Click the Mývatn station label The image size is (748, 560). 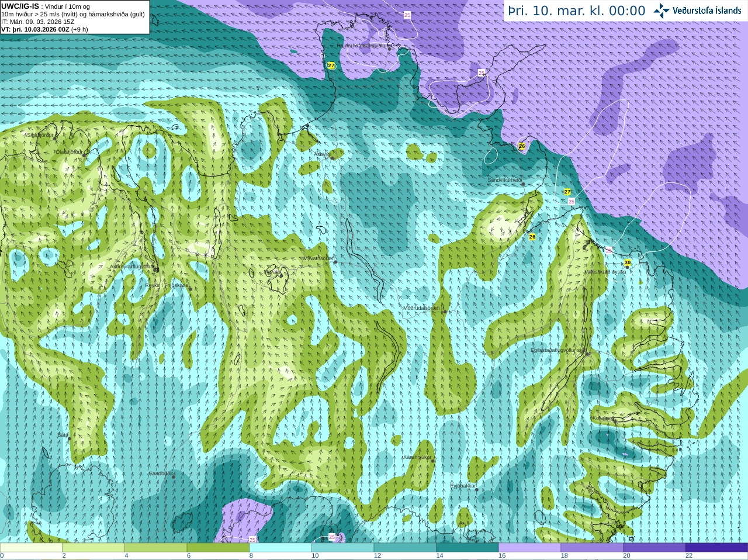pyautogui.click(x=272, y=271)
